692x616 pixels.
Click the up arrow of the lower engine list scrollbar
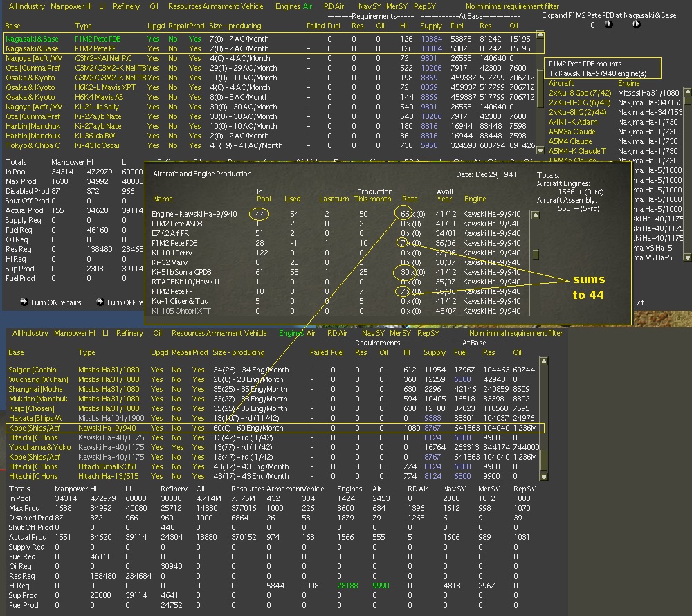544,361
